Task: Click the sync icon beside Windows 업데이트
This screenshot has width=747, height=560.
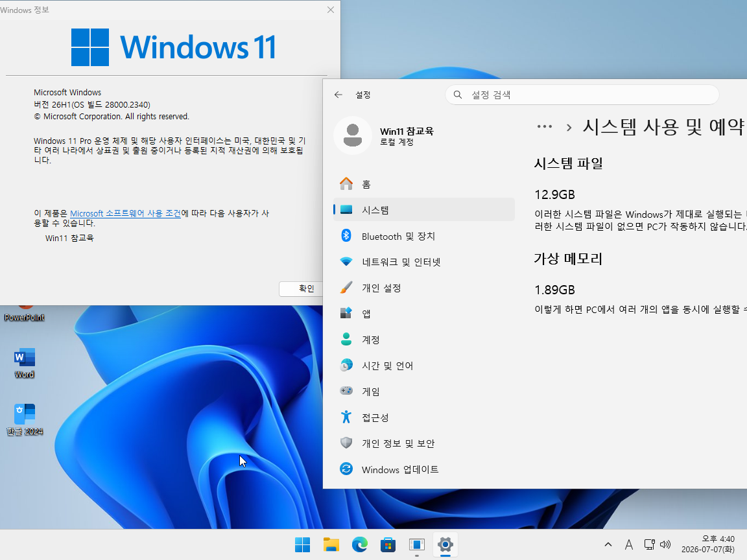Action: [x=346, y=469]
